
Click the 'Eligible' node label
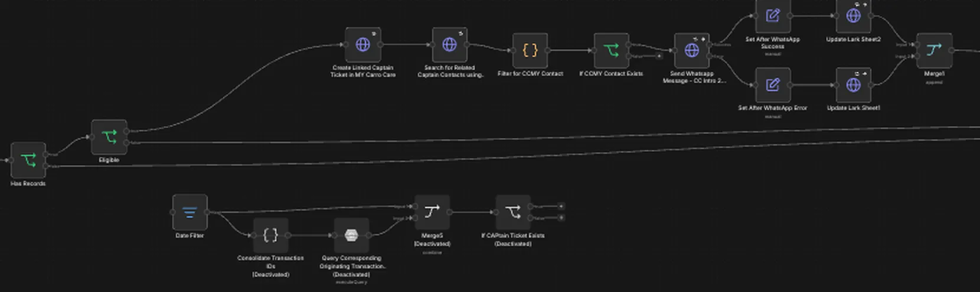(109, 160)
